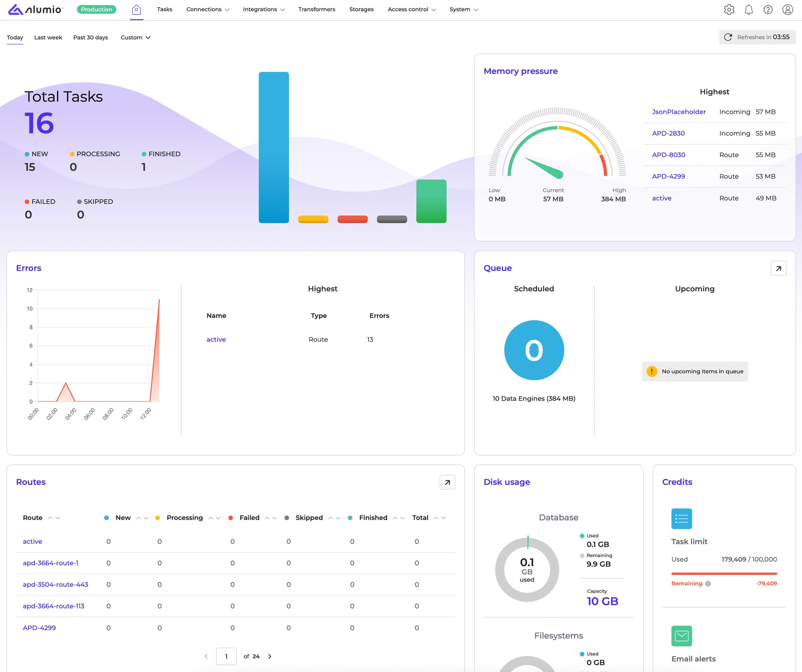
Task: Open the JsonPlaceholder memory link
Action: (679, 112)
